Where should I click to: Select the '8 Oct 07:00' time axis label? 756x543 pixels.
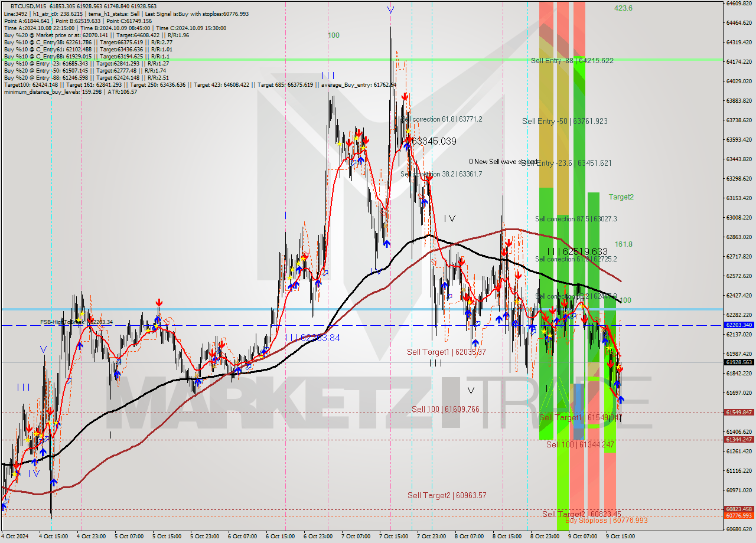point(469,537)
